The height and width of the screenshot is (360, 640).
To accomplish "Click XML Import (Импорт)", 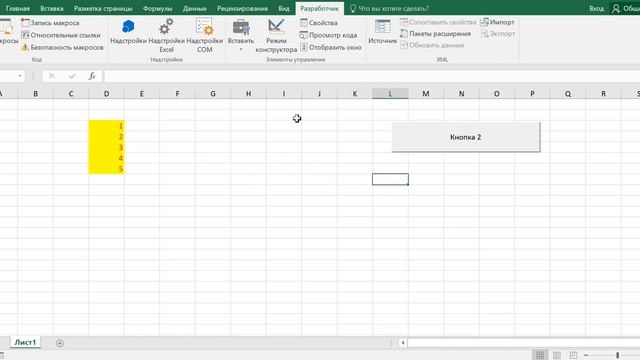I will (x=498, y=22).
